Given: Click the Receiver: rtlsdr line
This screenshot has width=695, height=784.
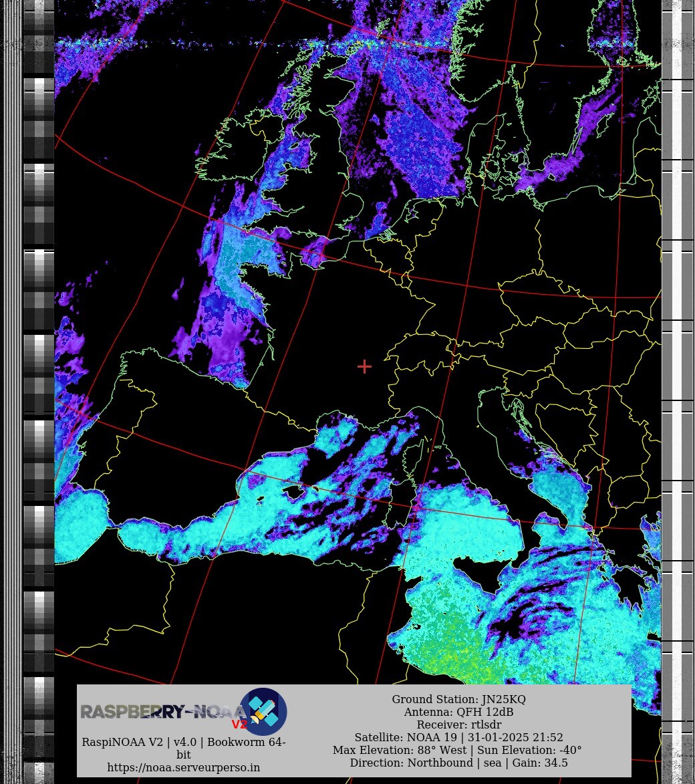Looking at the screenshot, I should point(458,725).
